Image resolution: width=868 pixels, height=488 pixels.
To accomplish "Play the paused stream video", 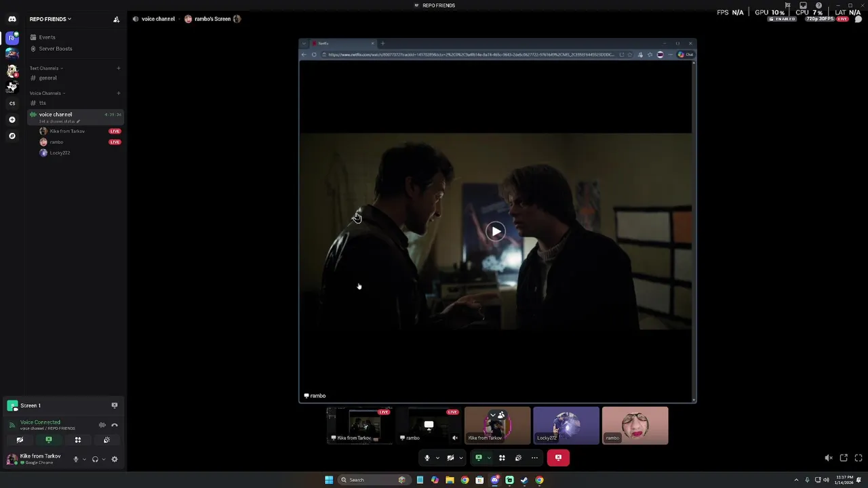I will [x=496, y=232].
